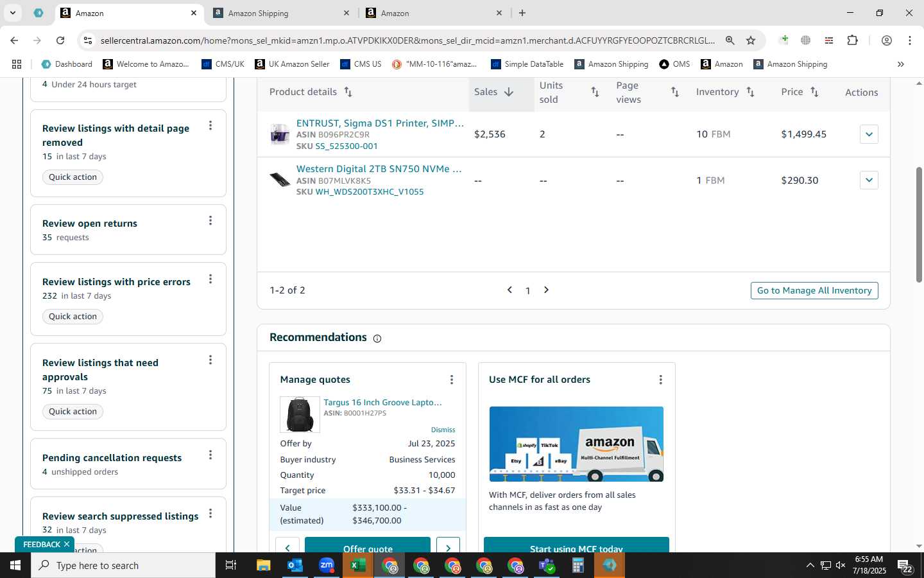Open the browser Extensions puzzle icon

(x=852, y=40)
